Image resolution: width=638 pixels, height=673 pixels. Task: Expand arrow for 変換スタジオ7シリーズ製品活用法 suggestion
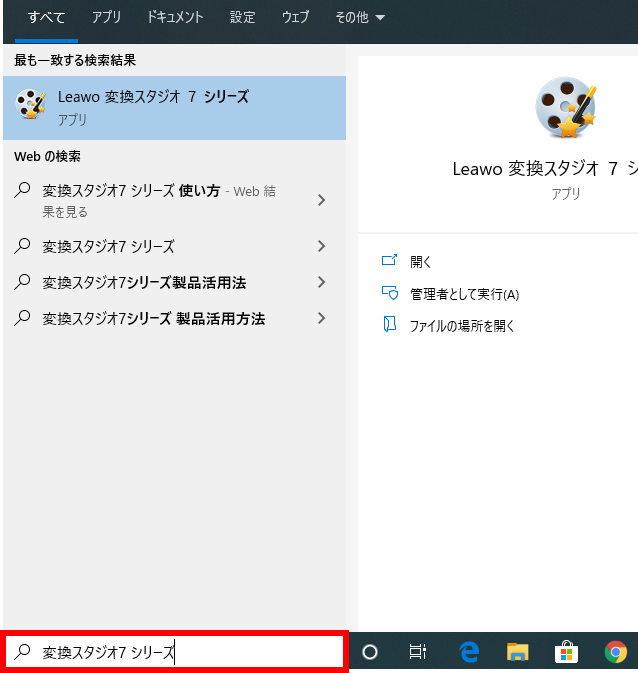point(321,282)
